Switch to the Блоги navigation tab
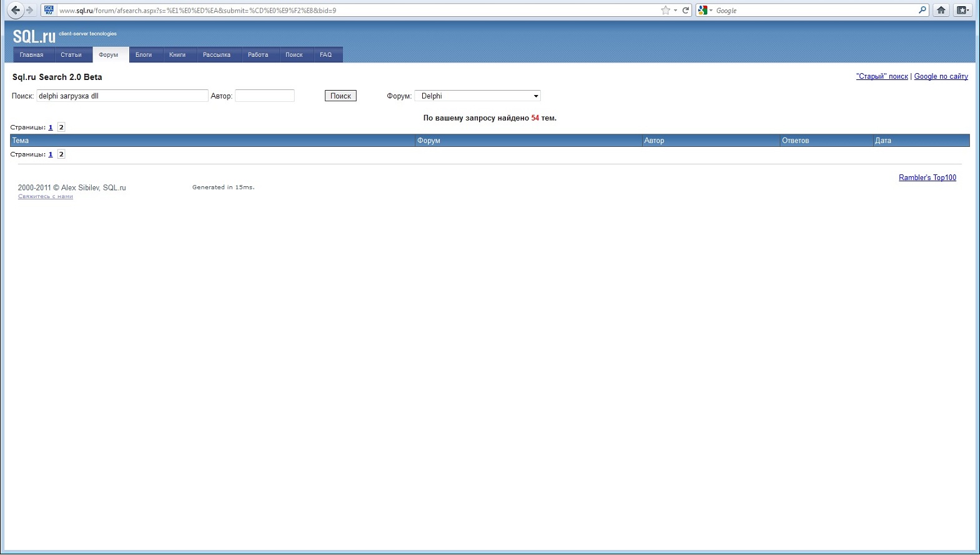The image size is (980, 555). click(x=144, y=55)
